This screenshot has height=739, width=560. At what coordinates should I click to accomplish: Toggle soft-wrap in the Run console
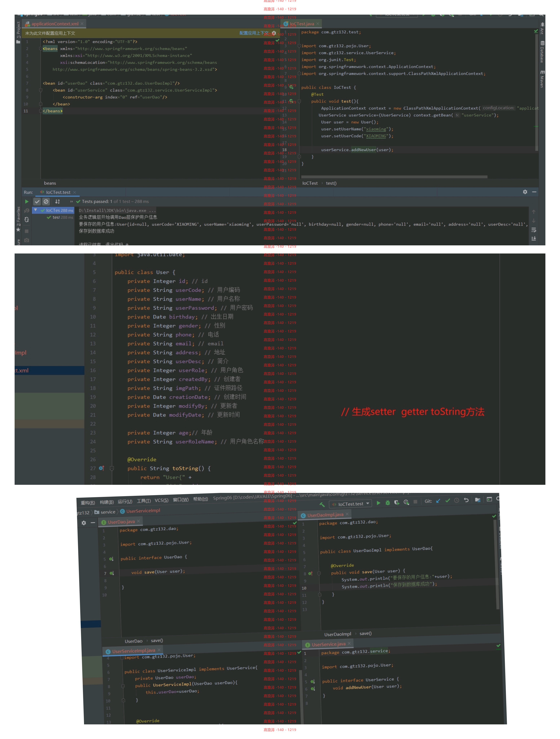534,230
